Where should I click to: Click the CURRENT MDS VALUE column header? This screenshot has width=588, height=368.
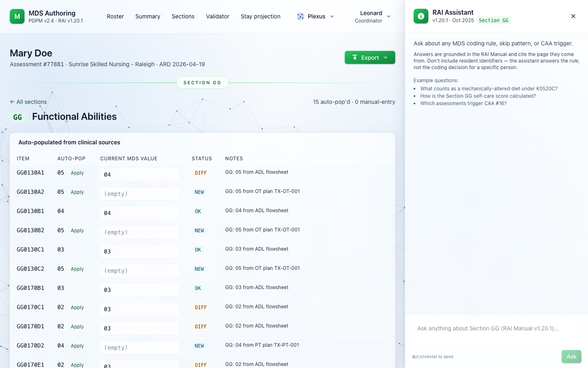129,159
